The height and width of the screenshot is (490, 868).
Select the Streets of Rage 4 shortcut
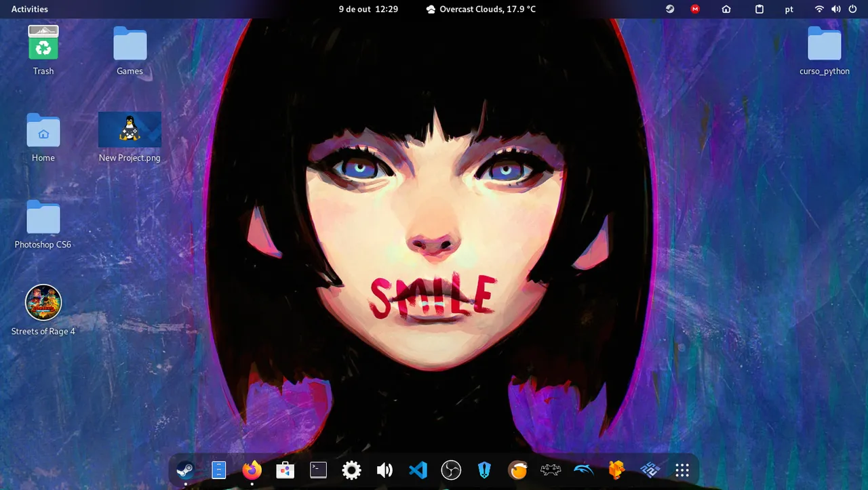click(43, 310)
